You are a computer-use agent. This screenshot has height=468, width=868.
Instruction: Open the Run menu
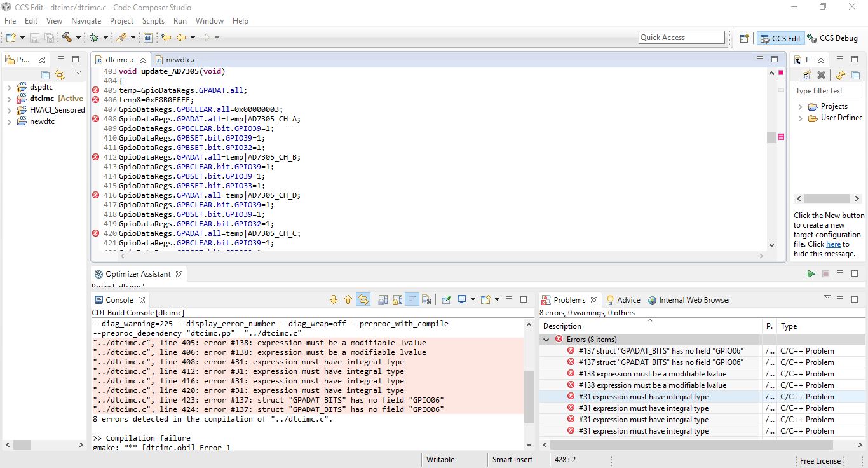point(180,21)
